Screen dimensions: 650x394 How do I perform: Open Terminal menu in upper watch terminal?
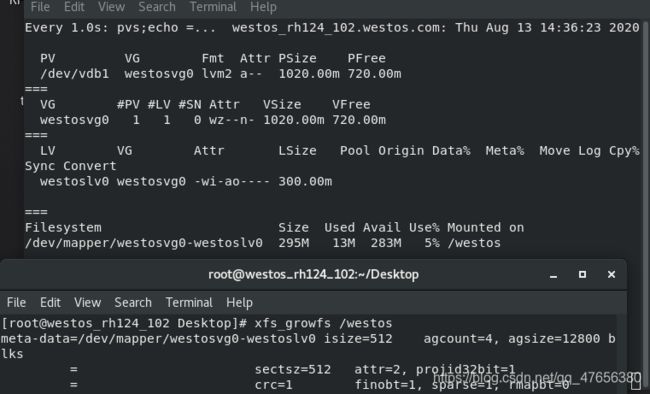(x=213, y=7)
